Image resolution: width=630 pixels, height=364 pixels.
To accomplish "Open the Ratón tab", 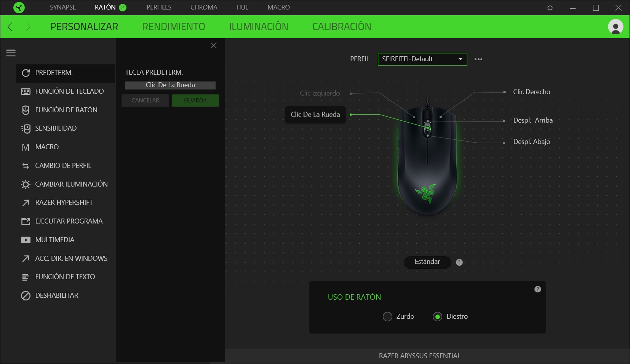I will click(x=105, y=8).
